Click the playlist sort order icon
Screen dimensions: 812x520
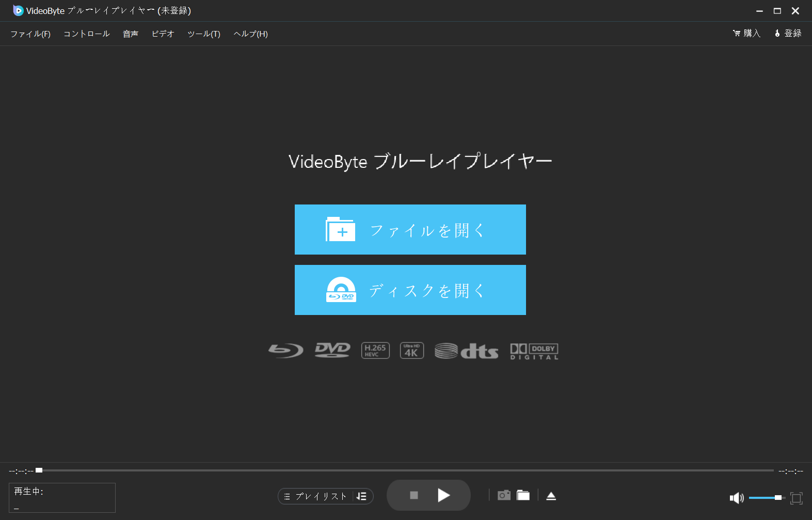coord(362,496)
